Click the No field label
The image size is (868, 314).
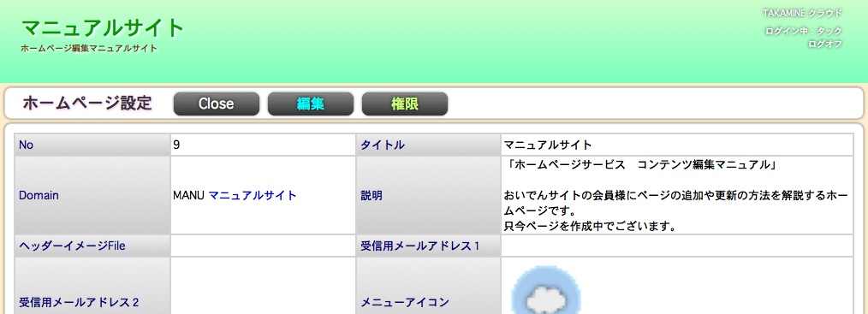(26, 145)
